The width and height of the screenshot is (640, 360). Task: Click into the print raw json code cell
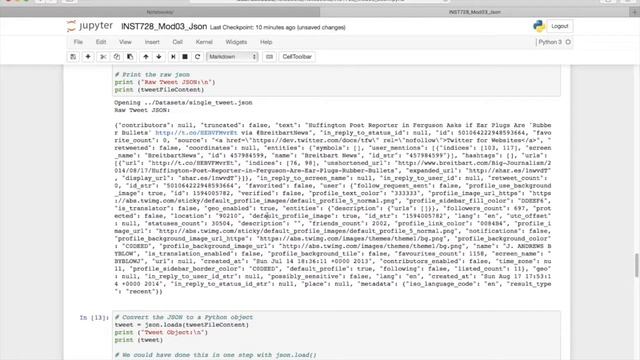point(336,82)
